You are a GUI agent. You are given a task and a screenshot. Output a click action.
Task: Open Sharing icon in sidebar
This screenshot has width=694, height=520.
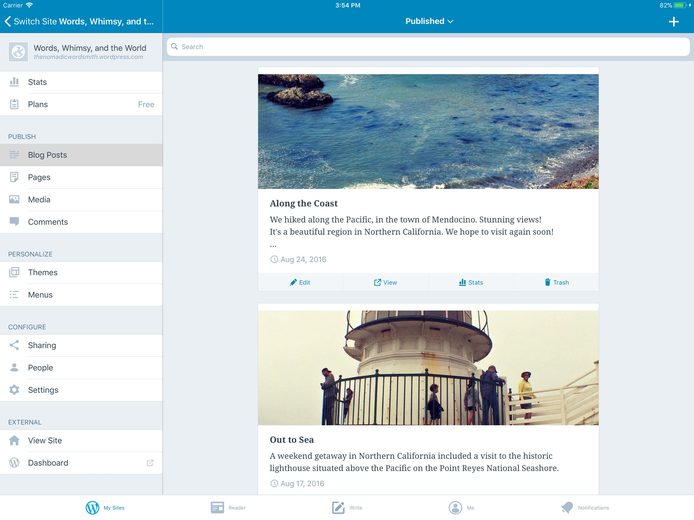coord(14,345)
